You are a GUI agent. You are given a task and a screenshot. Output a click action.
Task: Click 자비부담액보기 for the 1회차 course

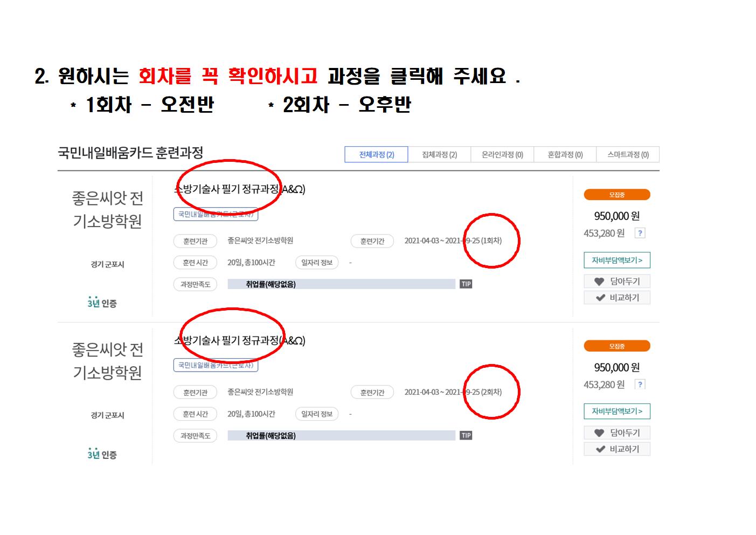tap(617, 260)
